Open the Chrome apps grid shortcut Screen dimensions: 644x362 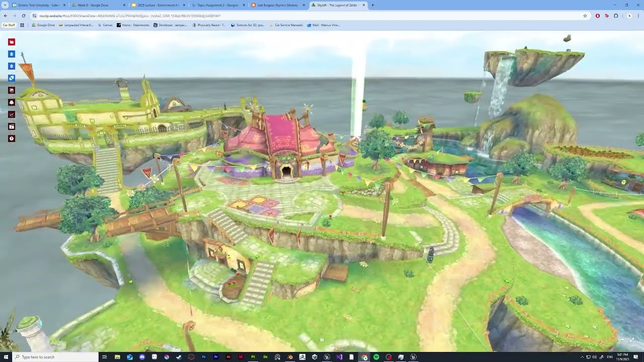[22, 25]
